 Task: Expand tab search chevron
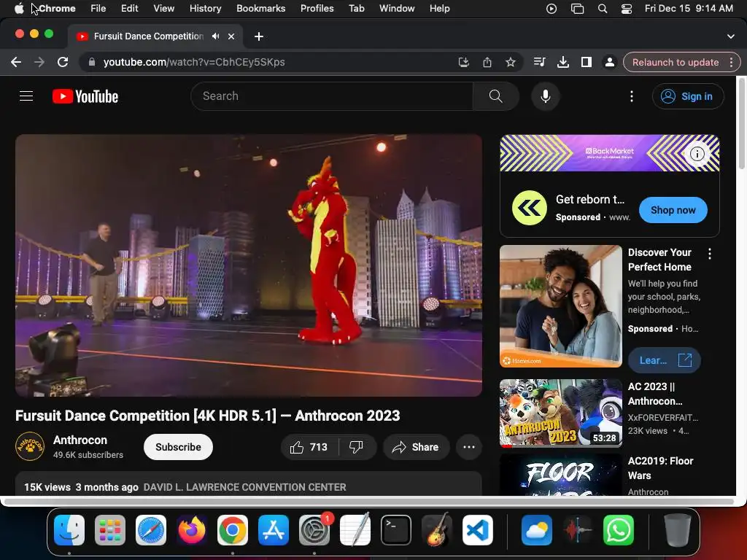[x=731, y=36]
